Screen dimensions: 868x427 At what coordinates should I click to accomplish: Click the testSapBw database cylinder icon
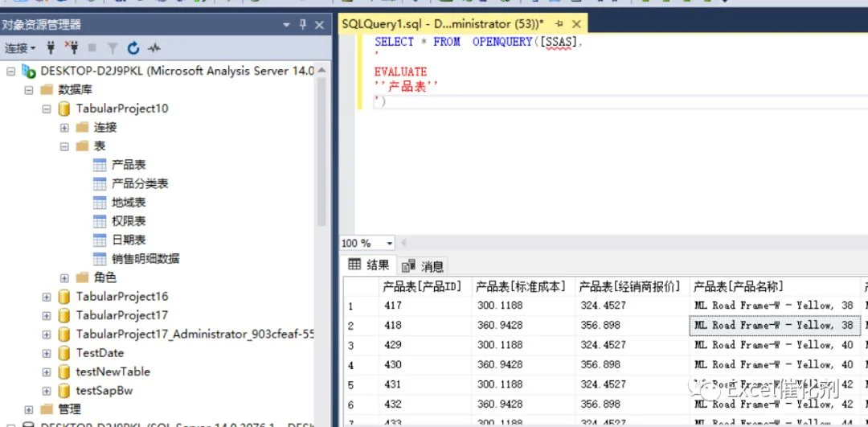[64, 391]
